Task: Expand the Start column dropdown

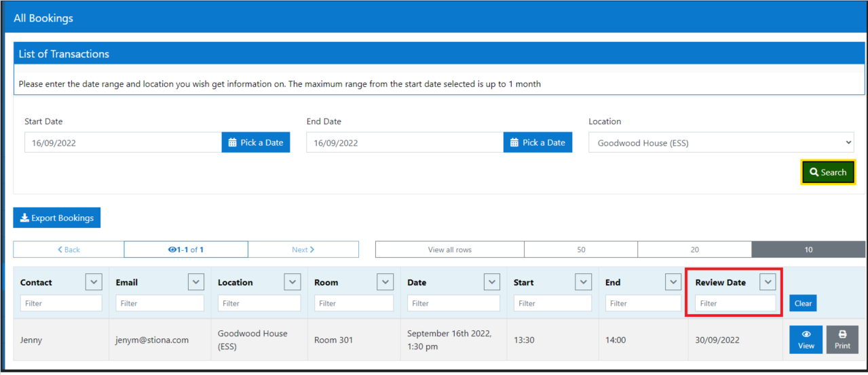Action: point(583,282)
